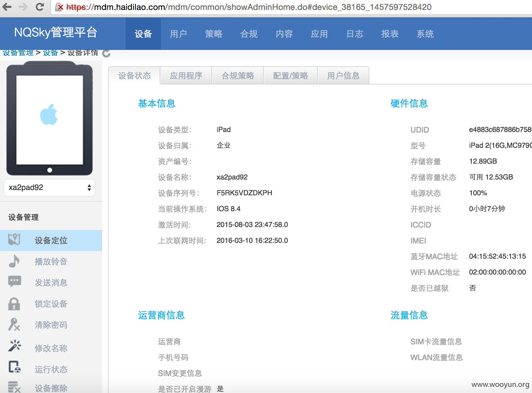The width and height of the screenshot is (532, 393).
Task: Click the 发送消息 chat bubble icon
Action: click(x=14, y=282)
